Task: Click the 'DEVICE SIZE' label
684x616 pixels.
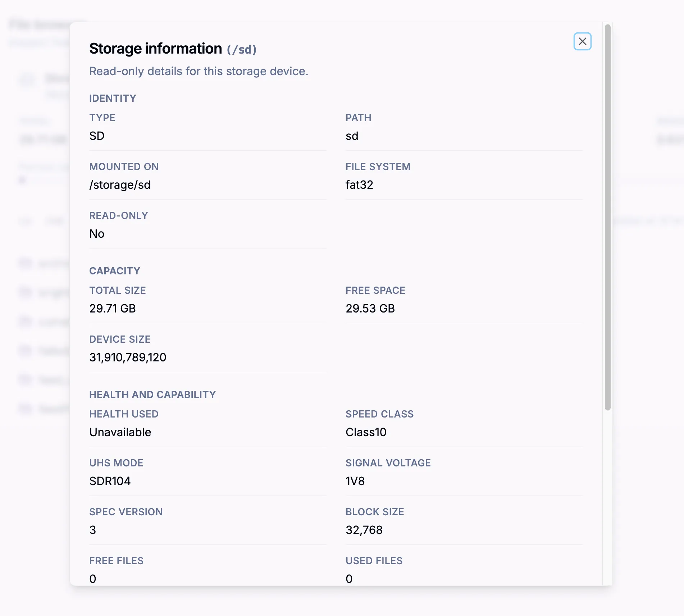Action: (120, 339)
